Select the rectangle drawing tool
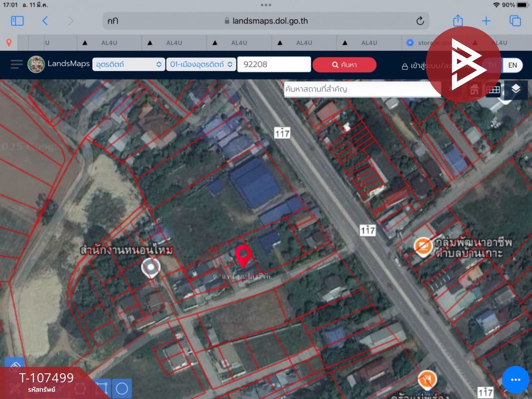 [102, 388]
